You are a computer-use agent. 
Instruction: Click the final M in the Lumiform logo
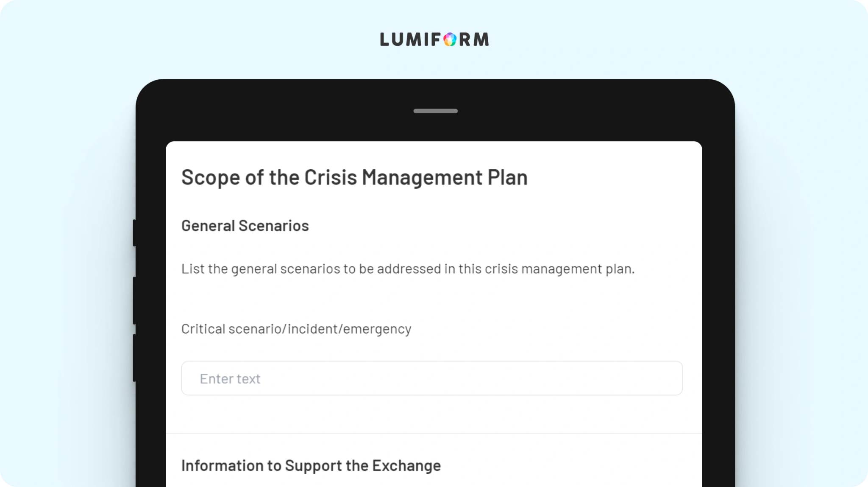(481, 39)
